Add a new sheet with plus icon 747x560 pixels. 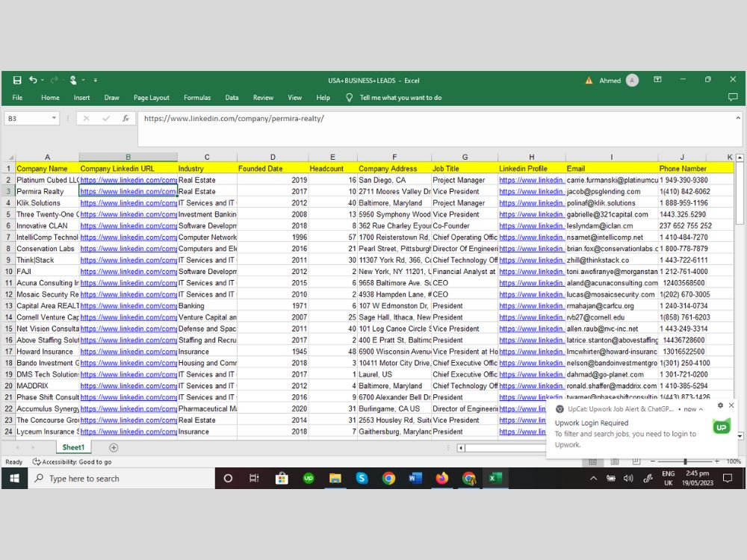coord(114,447)
